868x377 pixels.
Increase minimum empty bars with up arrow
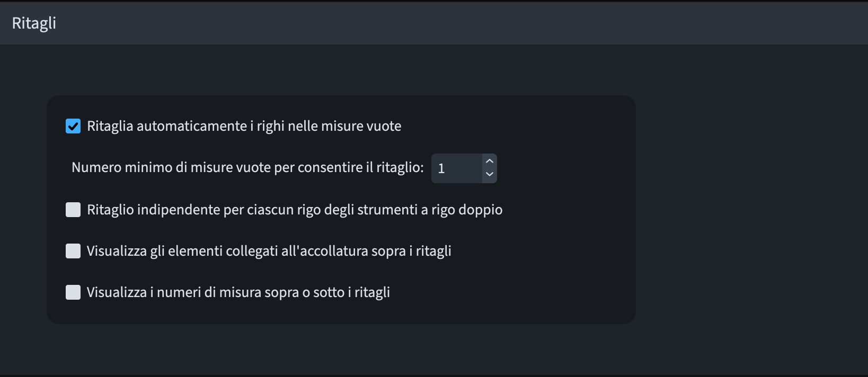(490, 161)
